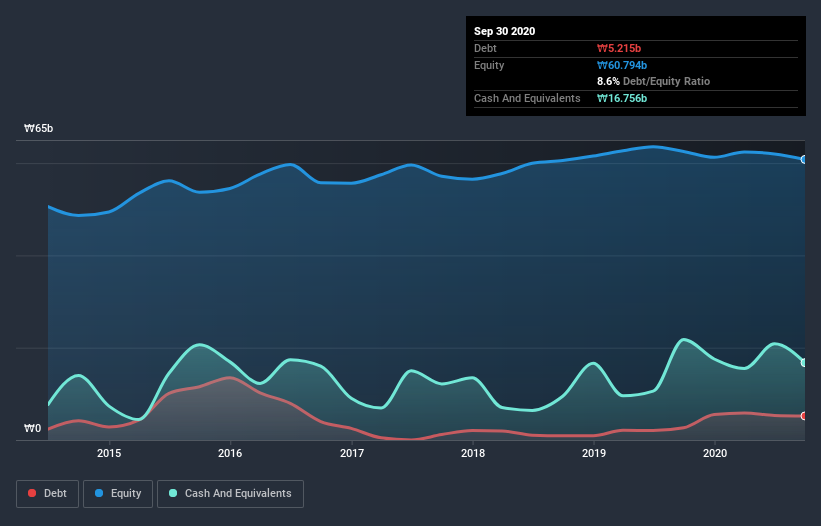Viewport: 821px width, 526px height.
Task: Click the Debt row label in tooltip
Action: tap(485, 49)
